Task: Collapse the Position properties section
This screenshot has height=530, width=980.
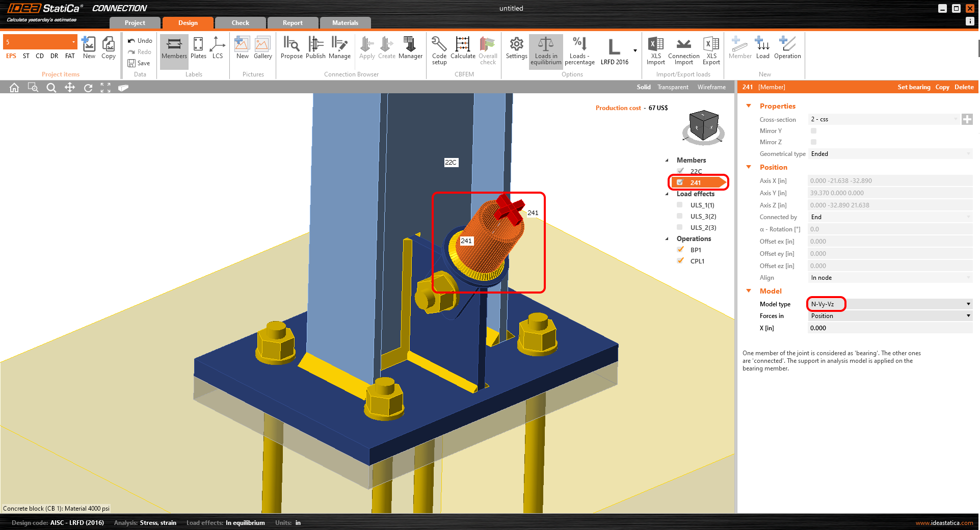Action: coord(748,167)
